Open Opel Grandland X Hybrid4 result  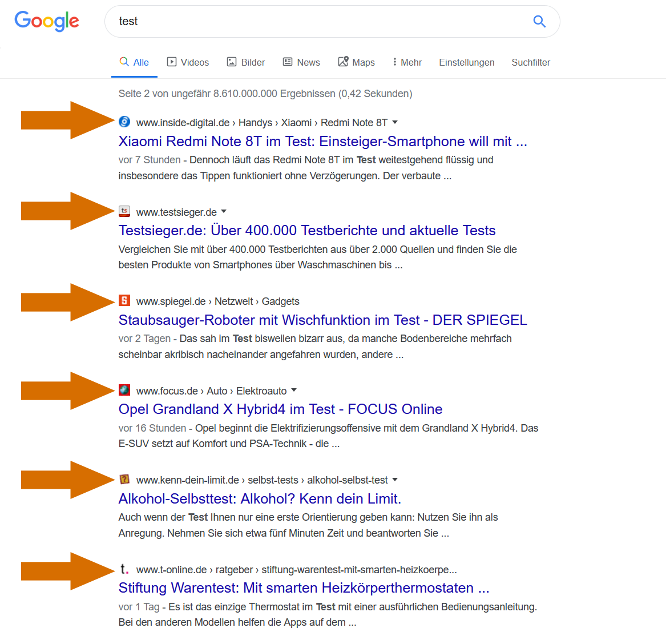click(280, 409)
